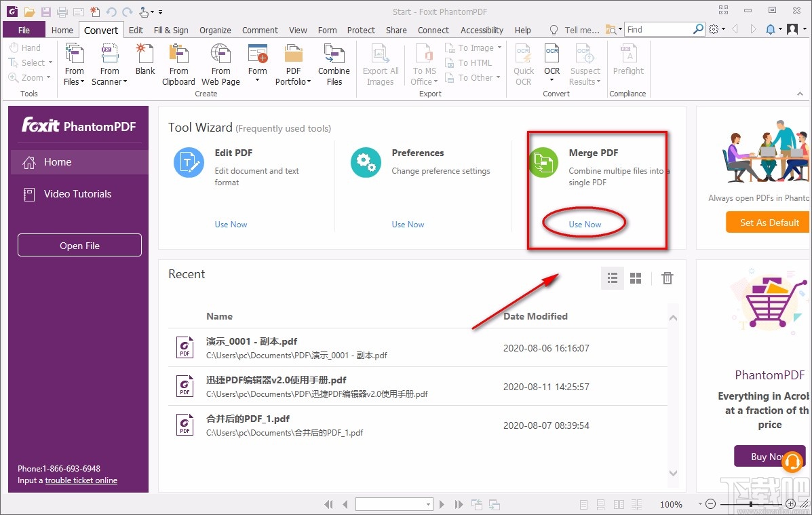Switch to the Home ribbon tab
812x515 pixels.
62,30
